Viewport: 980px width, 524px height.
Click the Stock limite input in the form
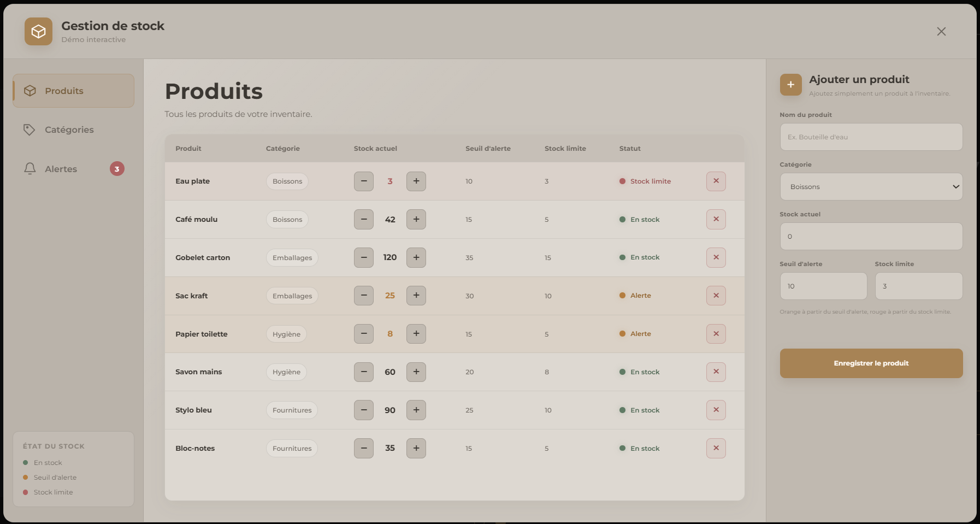click(x=918, y=286)
